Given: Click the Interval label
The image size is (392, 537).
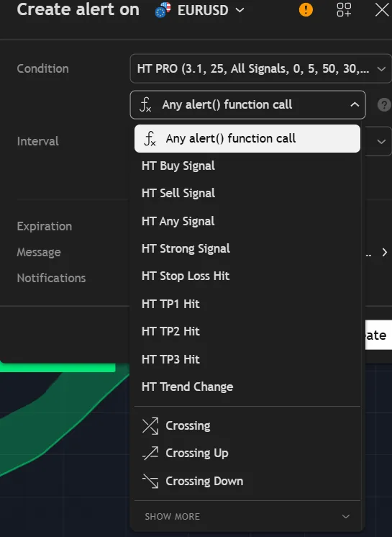Looking at the screenshot, I should coord(37,141).
